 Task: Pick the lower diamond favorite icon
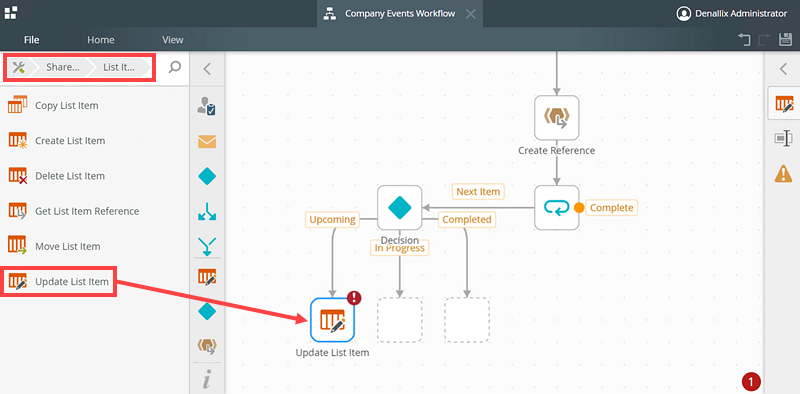tap(207, 311)
